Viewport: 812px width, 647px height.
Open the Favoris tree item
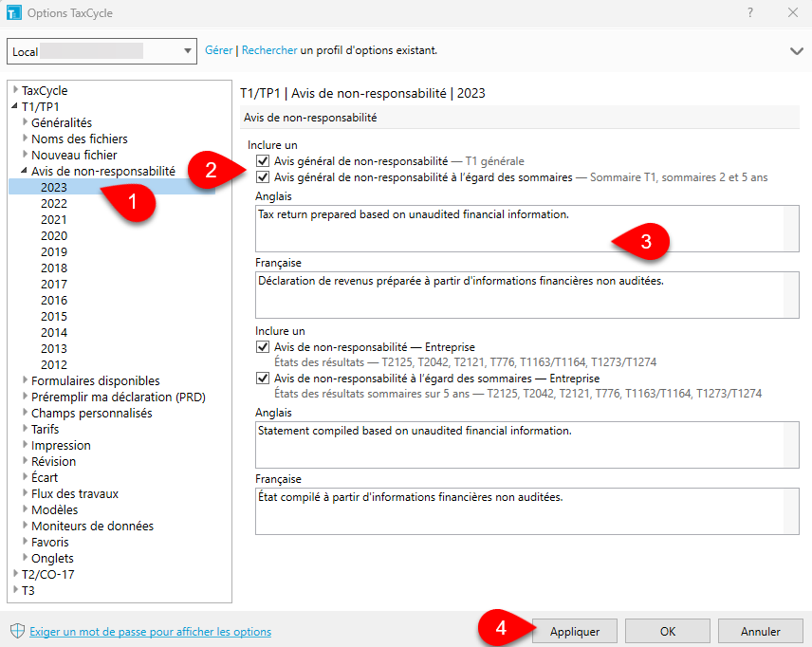coord(49,542)
